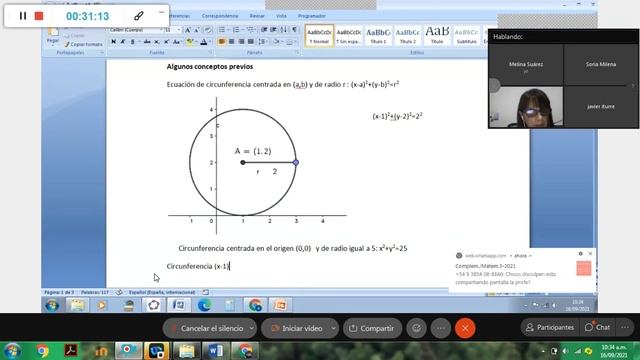This screenshot has width=640, height=360.
Task: Sort the selected text
Action: click(284, 30)
